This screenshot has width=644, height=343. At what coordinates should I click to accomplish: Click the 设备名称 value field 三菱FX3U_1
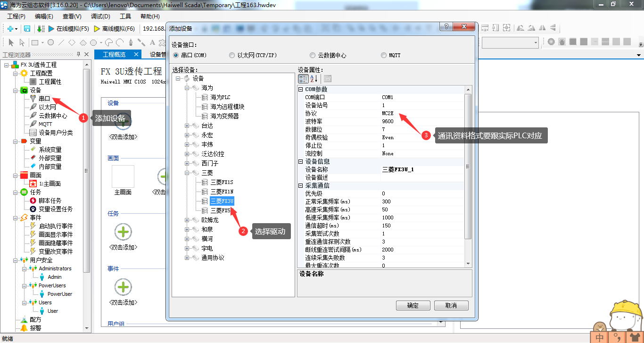(422, 169)
